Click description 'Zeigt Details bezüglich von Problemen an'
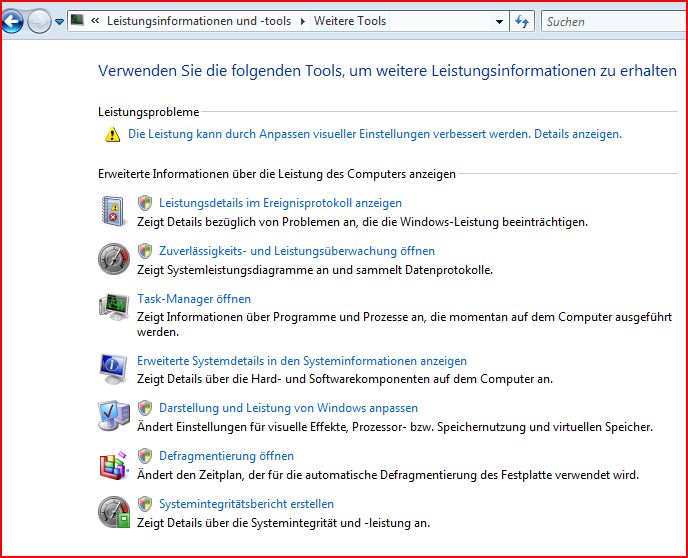The height and width of the screenshot is (558, 688). click(362, 222)
